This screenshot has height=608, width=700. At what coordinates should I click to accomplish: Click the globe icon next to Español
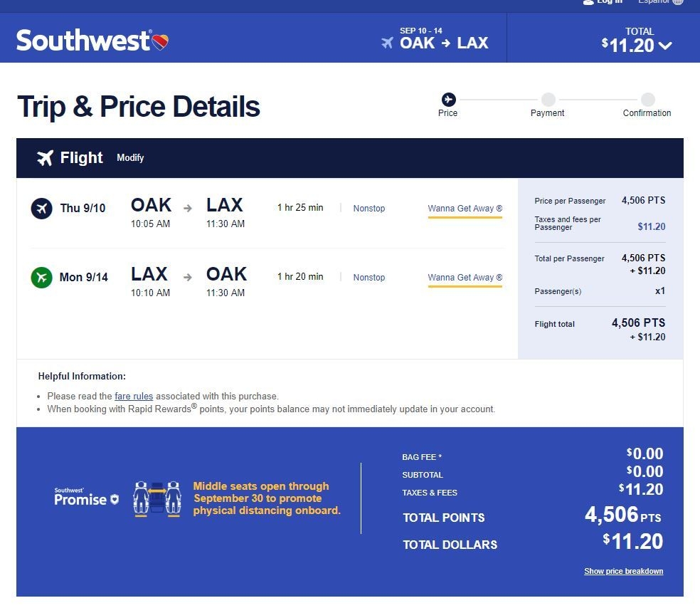pos(678,2)
